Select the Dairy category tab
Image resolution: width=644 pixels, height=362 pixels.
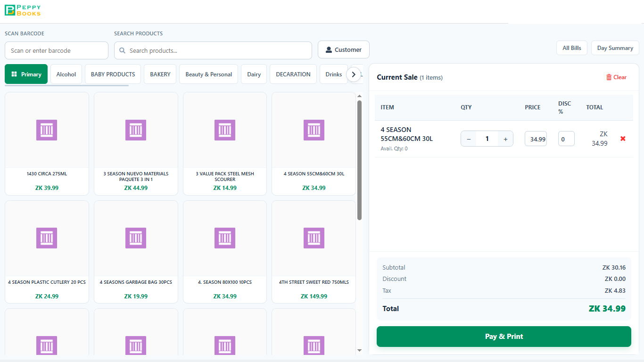point(254,74)
